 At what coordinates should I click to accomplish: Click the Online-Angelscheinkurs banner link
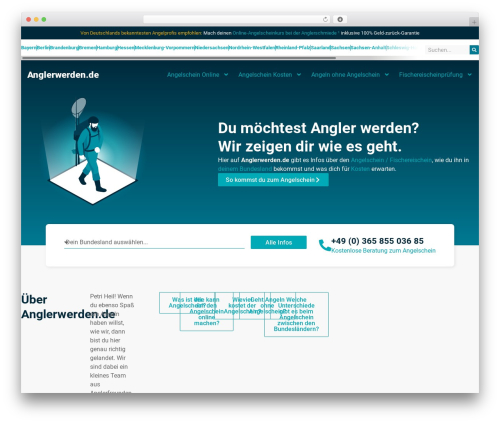[286, 33]
